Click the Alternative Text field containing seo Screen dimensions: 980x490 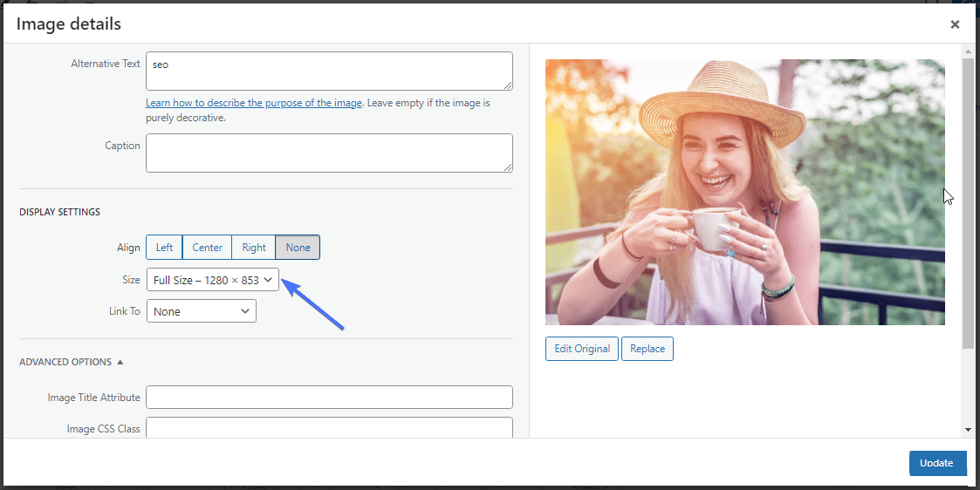point(329,71)
